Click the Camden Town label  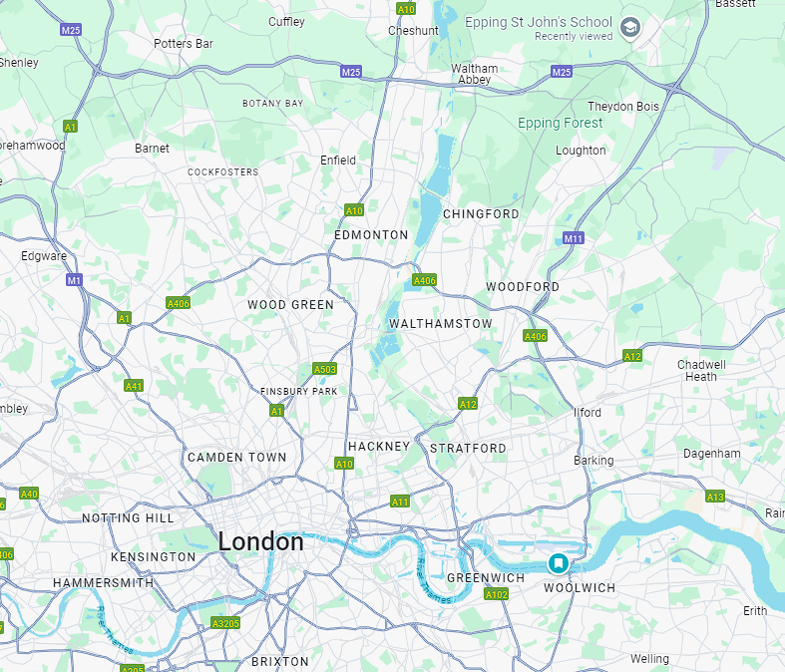click(236, 458)
